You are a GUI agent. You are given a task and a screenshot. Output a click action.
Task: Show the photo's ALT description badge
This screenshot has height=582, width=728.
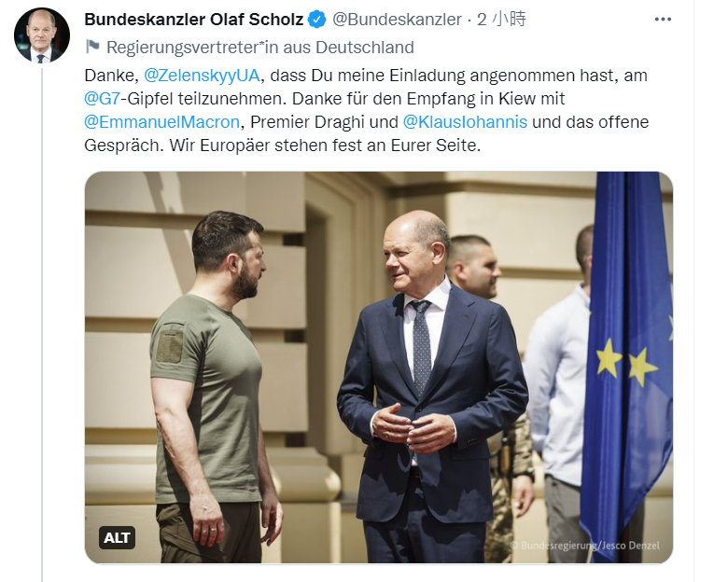pos(117,538)
